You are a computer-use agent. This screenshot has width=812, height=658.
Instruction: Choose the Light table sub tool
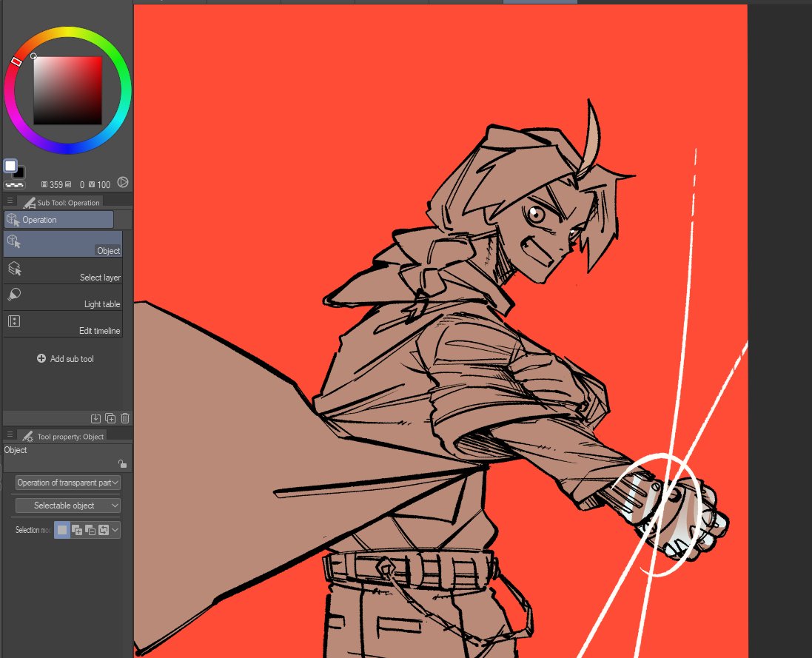pos(63,298)
